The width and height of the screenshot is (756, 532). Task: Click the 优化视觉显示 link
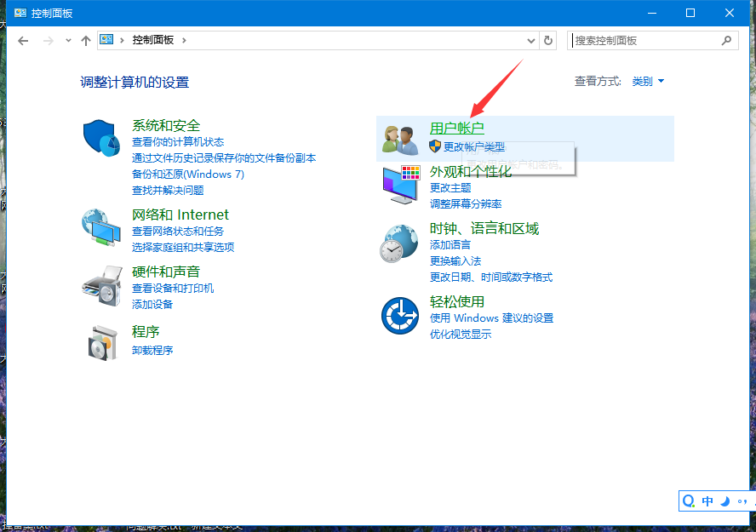461,334
